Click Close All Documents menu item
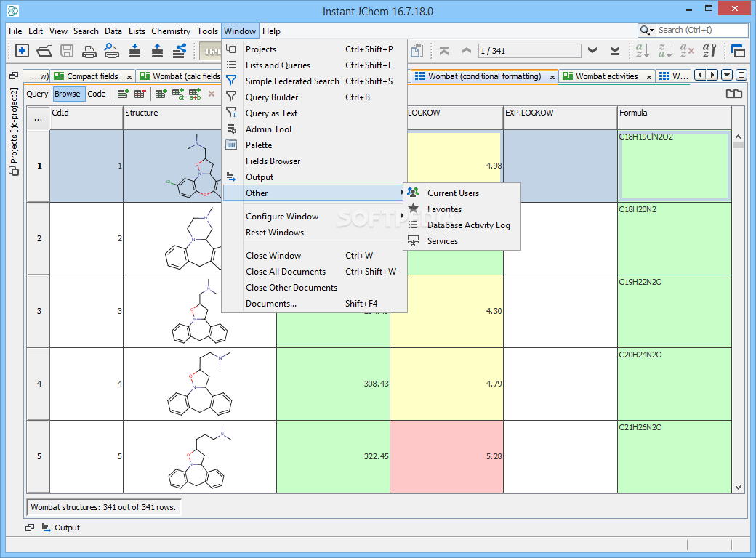Image resolution: width=756 pixels, height=558 pixels. 314,272
